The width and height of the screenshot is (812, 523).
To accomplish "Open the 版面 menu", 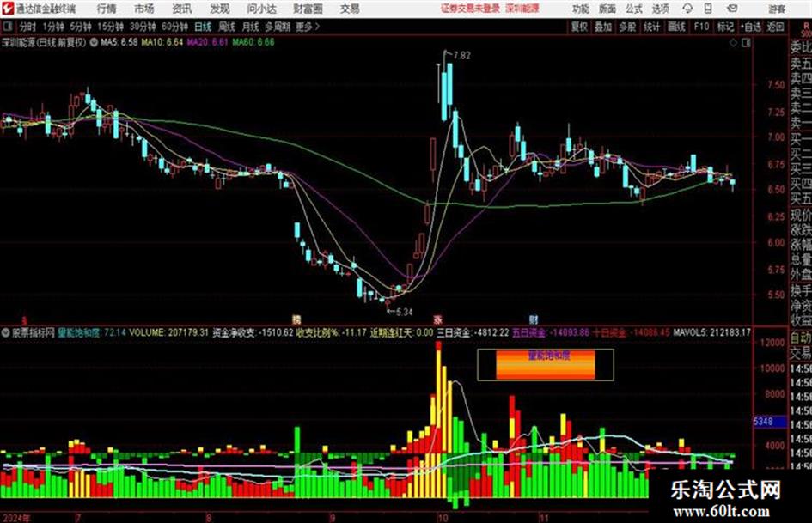I will click(x=607, y=9).
